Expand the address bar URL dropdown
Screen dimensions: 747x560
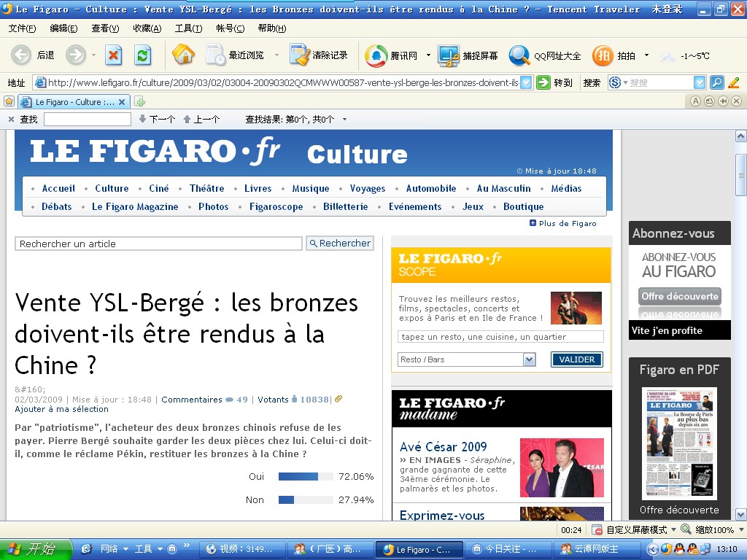click(x=526, y=82)
